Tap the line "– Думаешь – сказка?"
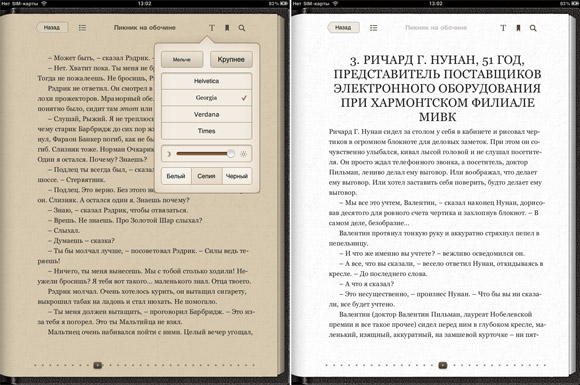 click(x=81, y=240)
